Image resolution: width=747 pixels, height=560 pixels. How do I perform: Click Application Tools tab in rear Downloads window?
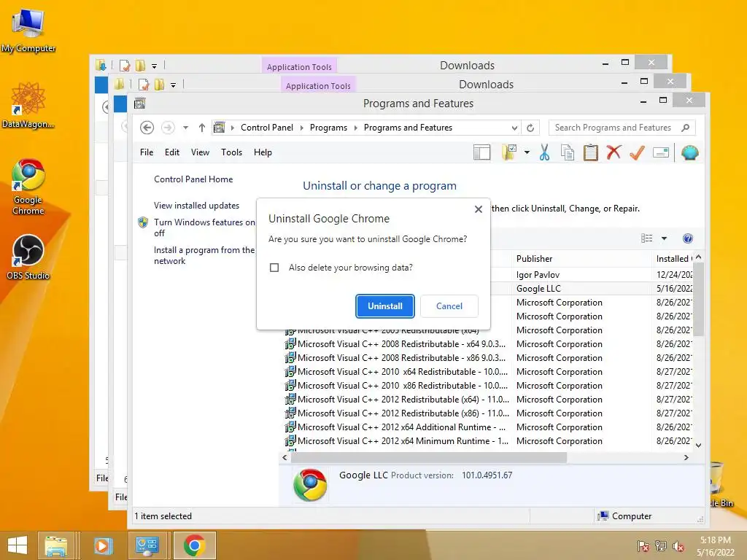(x=299, y=66)
